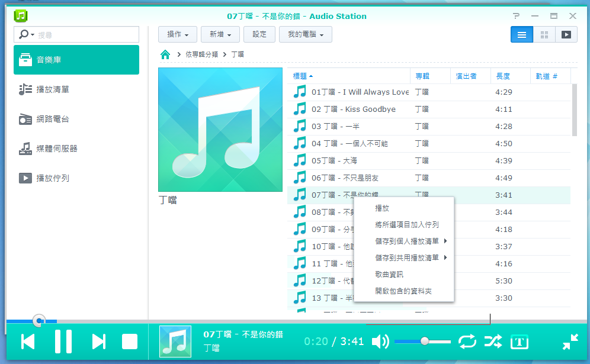The width and height of the screenshot is (590, 364).
Task: Skip to next track
Action: tap(98, 342)
